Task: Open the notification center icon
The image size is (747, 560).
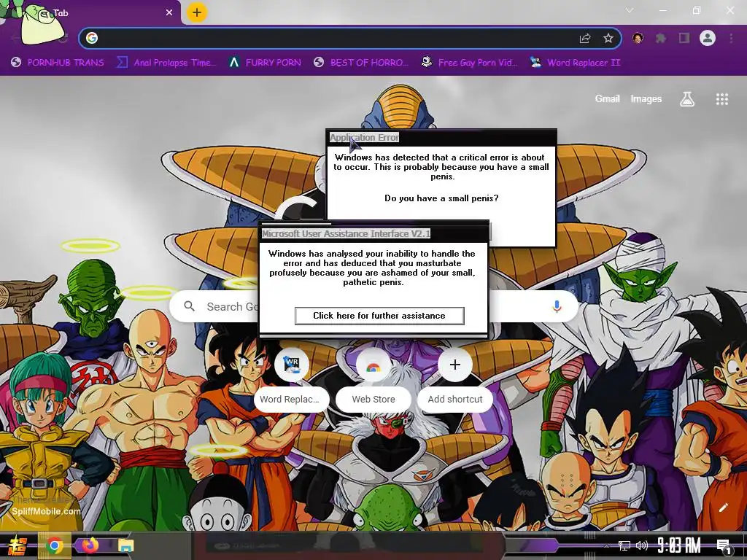Action: pyautogui.click(x=724, y=545)
